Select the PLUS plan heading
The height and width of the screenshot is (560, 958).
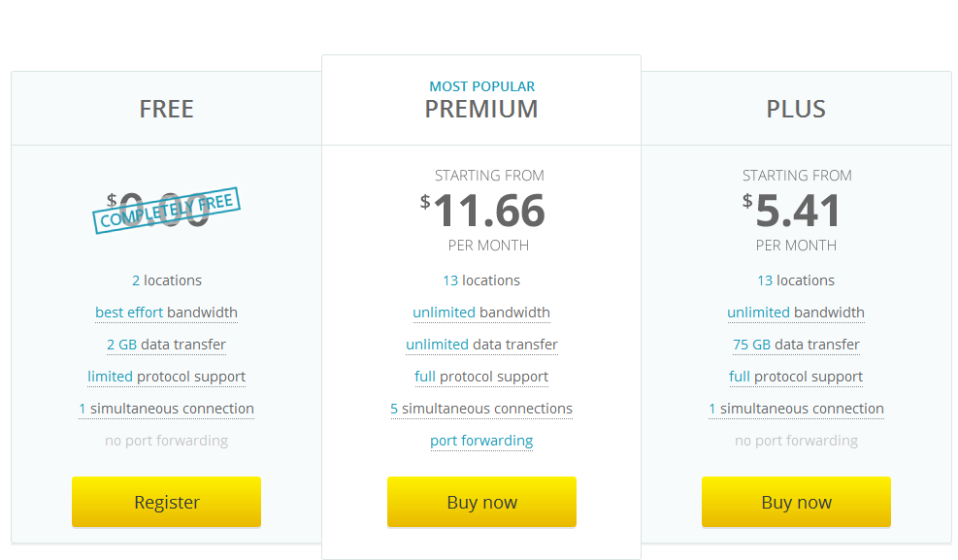796,110
